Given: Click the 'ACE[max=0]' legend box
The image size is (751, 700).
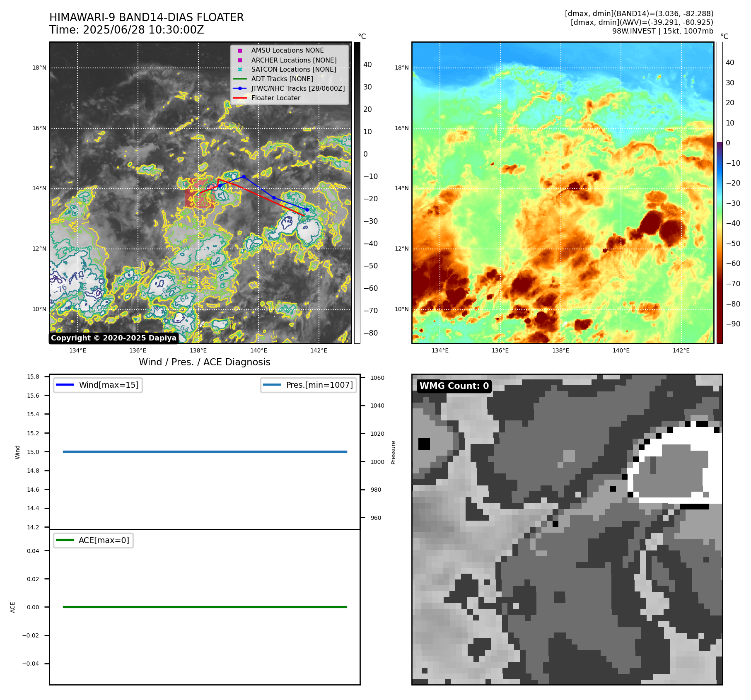Looking at the screenshot, I should pyautogui.click(x=93, y=540).
